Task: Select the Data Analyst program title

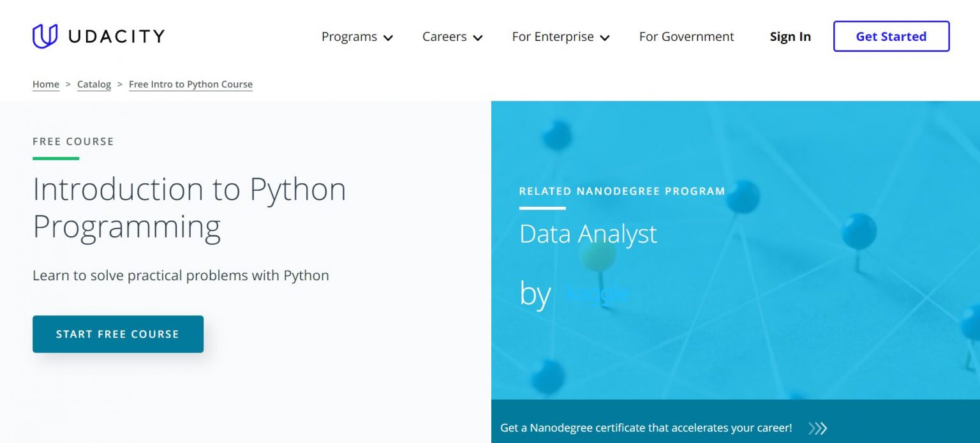Action: 588,234
